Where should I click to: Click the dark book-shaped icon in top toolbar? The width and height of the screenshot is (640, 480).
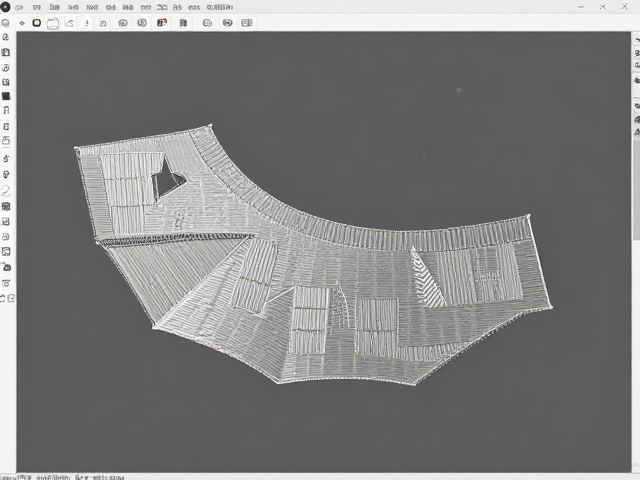click(183, 23)
